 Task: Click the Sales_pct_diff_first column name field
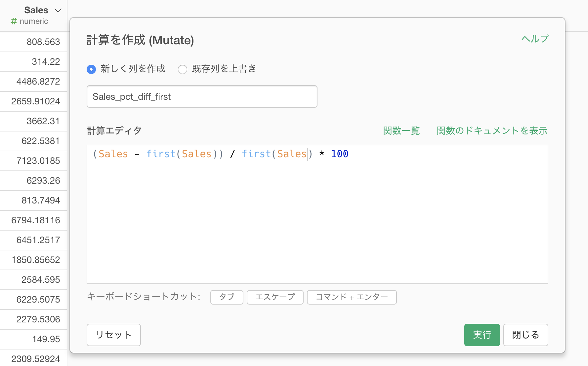tap(202, 96)
